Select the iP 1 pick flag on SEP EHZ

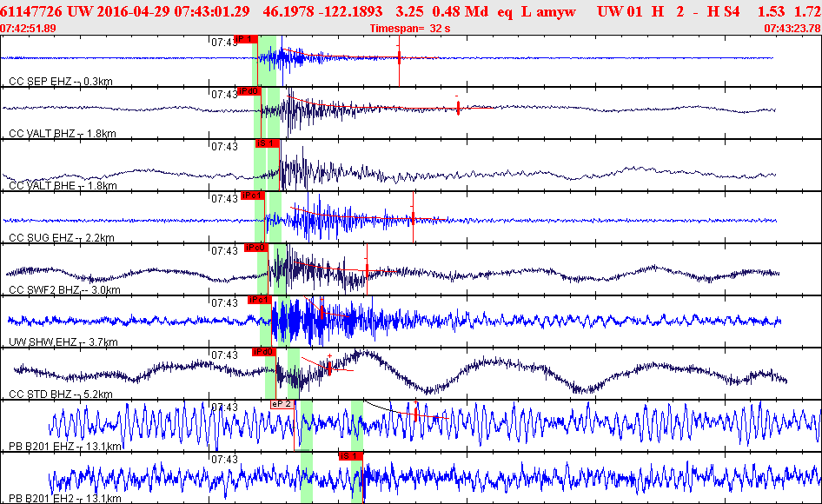click(x=245, y=39)
